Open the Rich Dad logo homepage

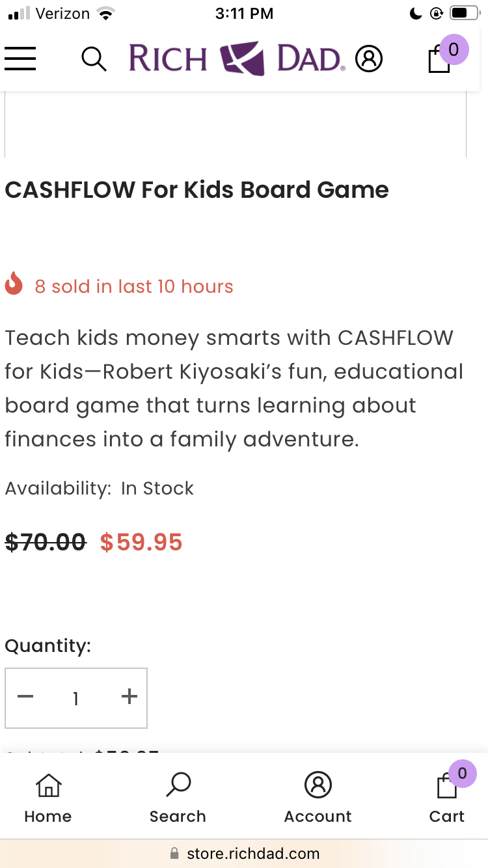tap(237, 59)
